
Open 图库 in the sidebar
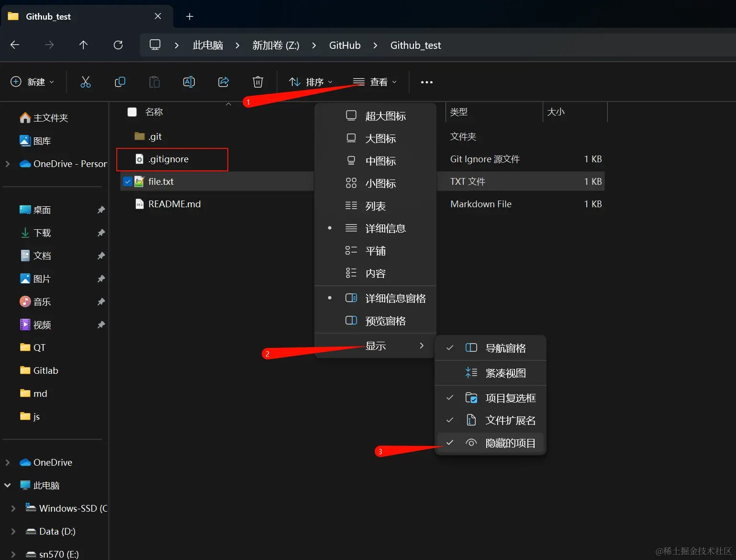35,141
